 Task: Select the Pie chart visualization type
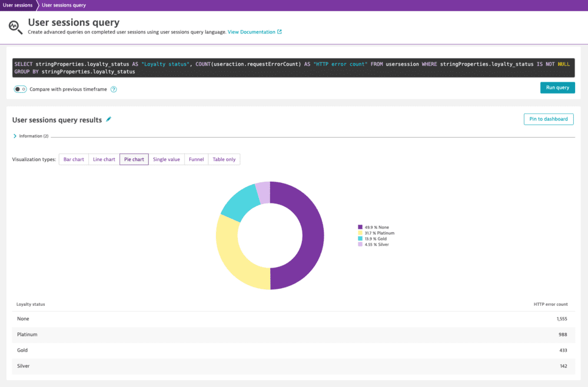[134, 159]
